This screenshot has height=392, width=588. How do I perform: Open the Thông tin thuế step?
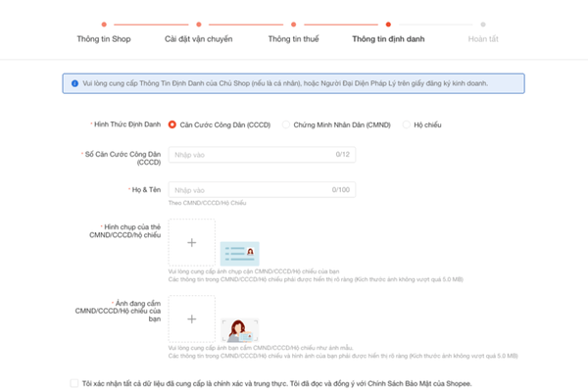(293, 40)
